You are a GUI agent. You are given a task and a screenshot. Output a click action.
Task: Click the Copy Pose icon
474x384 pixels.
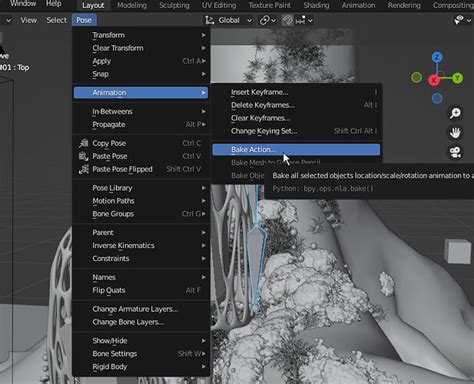[83, 143]
